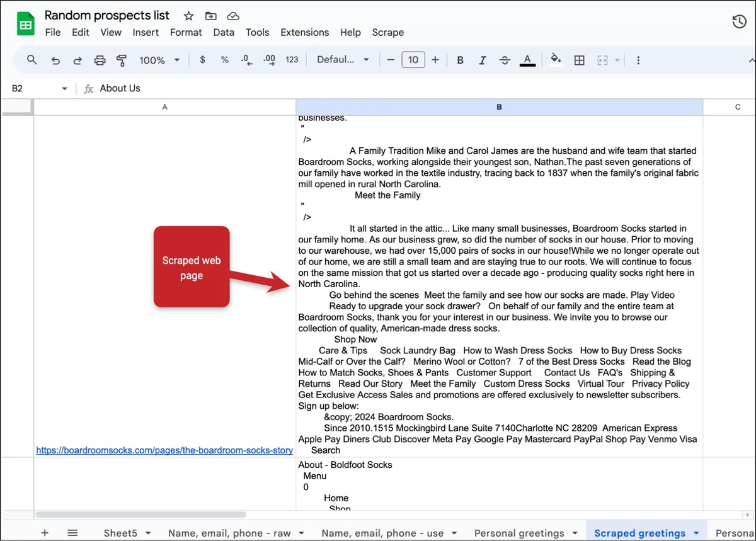The height and width of the screenshot is (541, 756).
Task: Click the select-all corner box
Action: [16, 107]
